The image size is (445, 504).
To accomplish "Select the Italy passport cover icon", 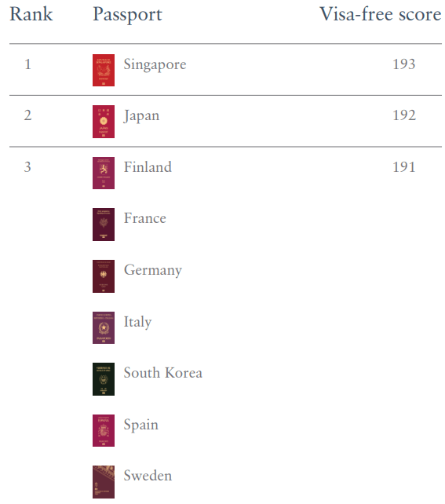I will (x=104, y=327).
